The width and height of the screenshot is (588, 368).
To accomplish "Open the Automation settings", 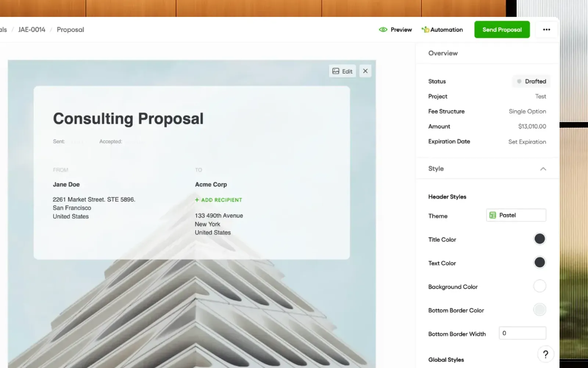I will tap(442, 30).
